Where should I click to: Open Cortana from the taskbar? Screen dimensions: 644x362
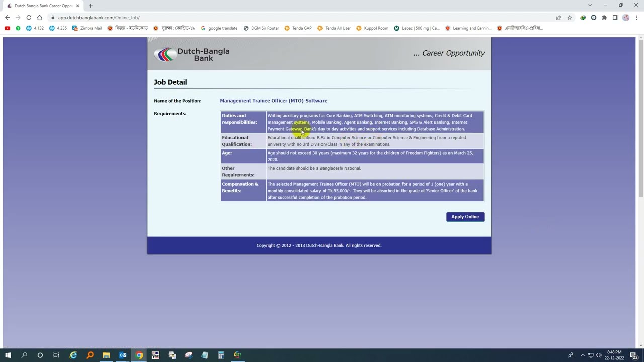tap(40, 355)
